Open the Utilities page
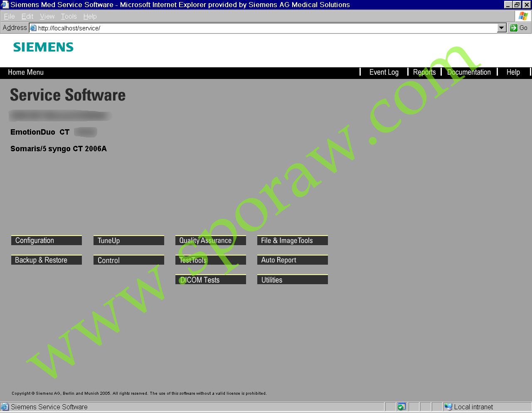Viewport: 532px width, 413px height. pos(292,280)
